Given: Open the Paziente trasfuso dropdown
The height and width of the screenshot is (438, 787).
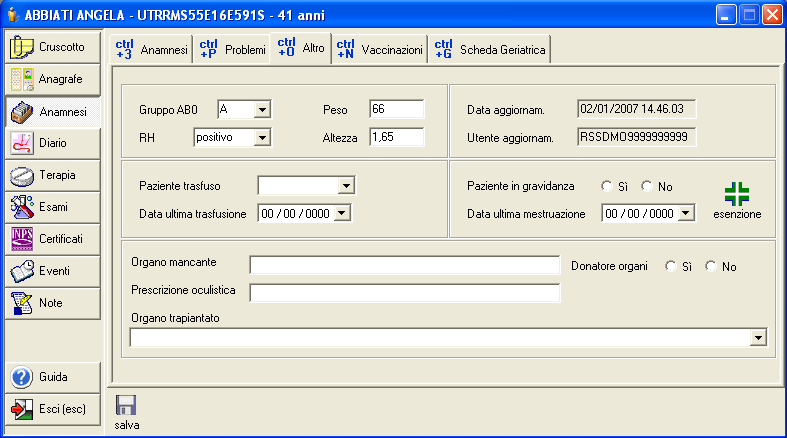Looking at the screenshot, I should (345, 185).
